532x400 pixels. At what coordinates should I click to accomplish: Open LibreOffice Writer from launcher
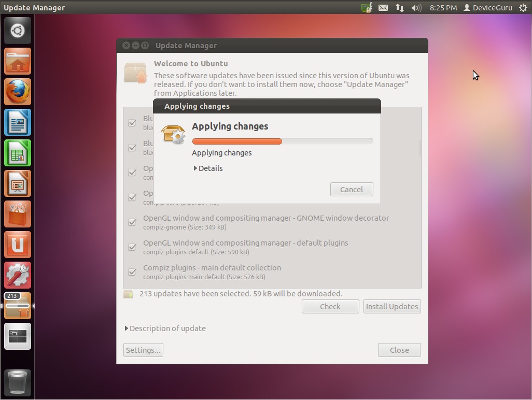tap(18, 122)
